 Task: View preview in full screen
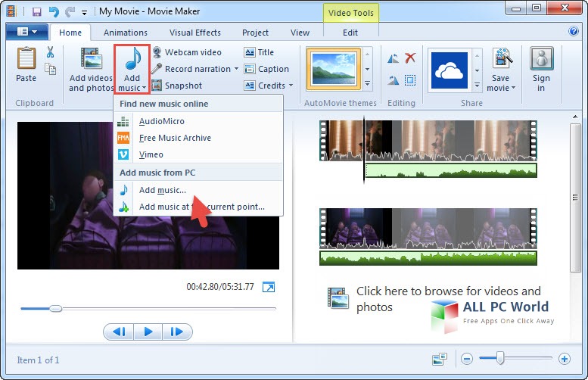pyautogui.click(x=269, y=287)
